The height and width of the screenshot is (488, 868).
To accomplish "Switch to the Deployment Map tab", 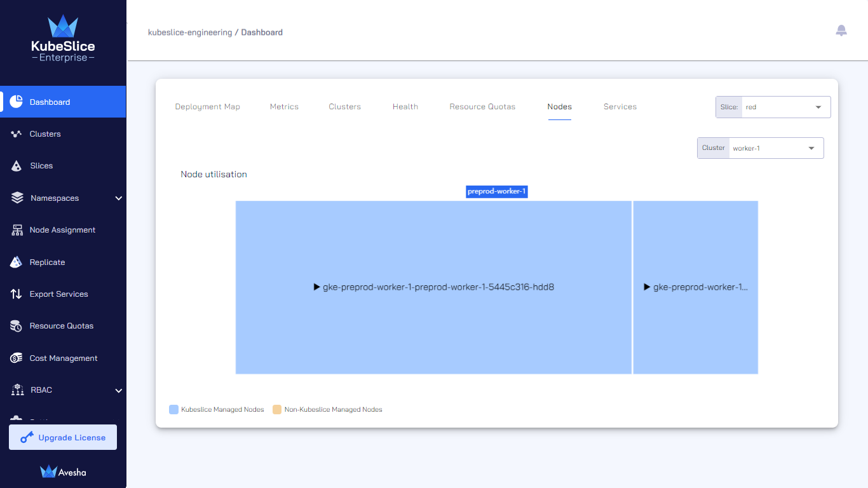I will [x=207, y=107].
